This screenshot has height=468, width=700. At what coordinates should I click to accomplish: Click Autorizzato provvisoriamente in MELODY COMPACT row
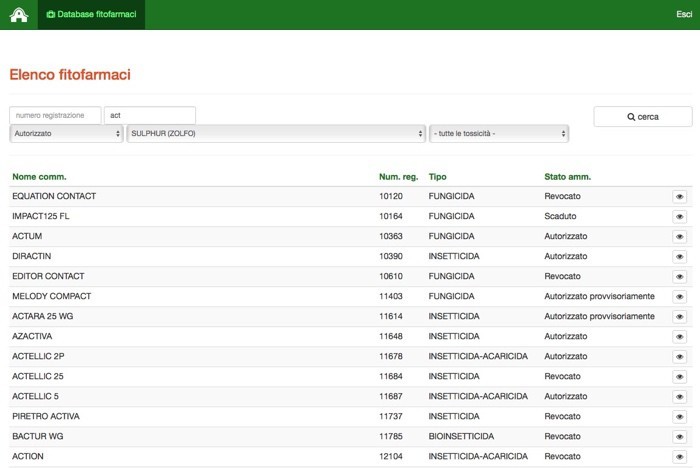(599, 297)
